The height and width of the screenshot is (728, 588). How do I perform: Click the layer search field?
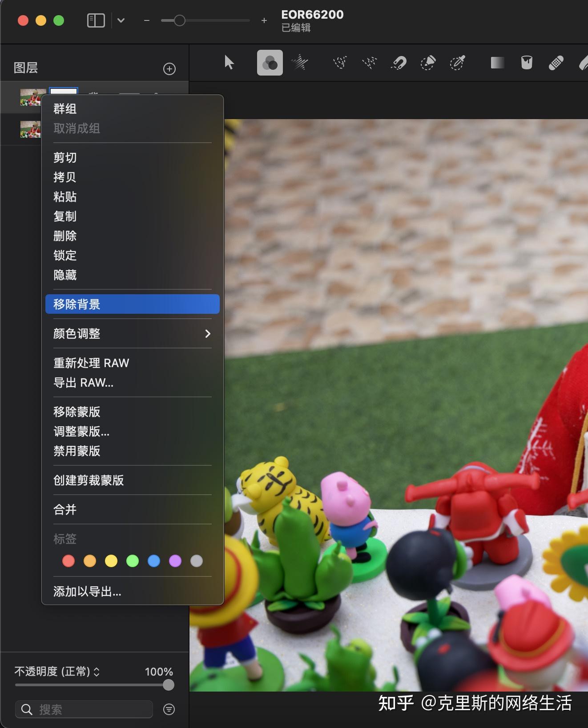(x=84, y=709)
